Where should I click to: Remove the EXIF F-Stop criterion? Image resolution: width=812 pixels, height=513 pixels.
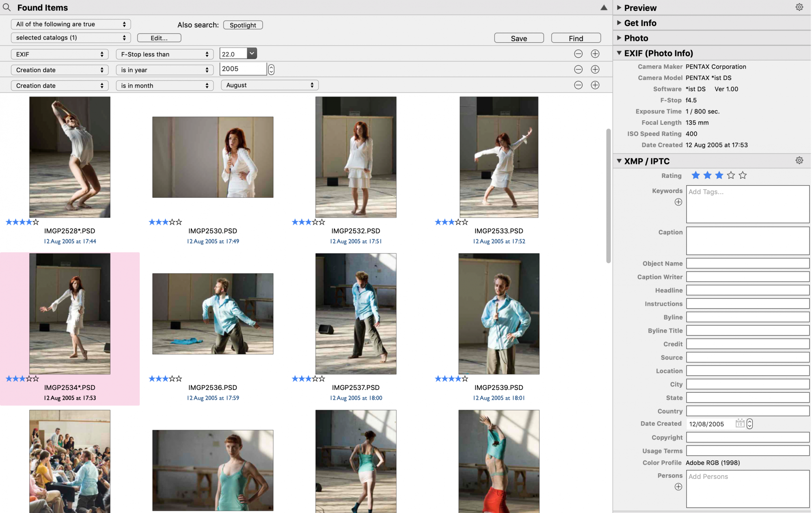578,54
